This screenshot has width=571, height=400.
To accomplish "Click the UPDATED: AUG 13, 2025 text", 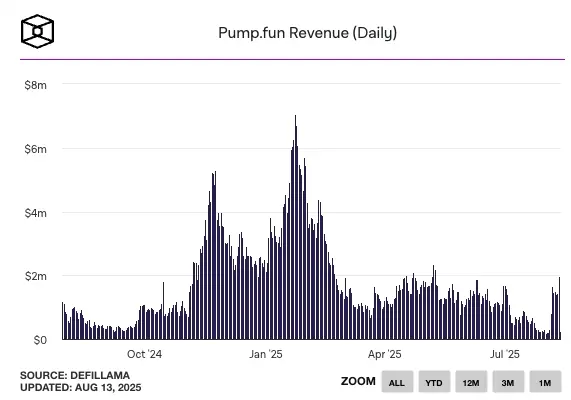I will pos(80,387).
